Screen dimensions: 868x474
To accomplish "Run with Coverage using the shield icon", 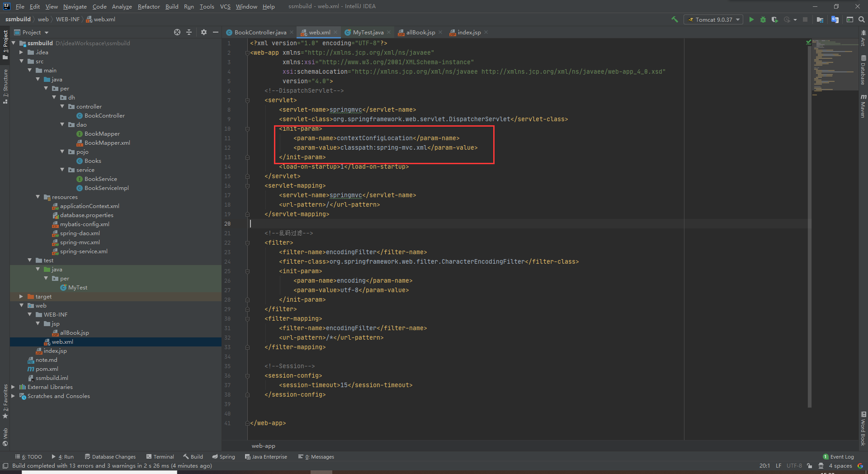I will click(775, 19).
